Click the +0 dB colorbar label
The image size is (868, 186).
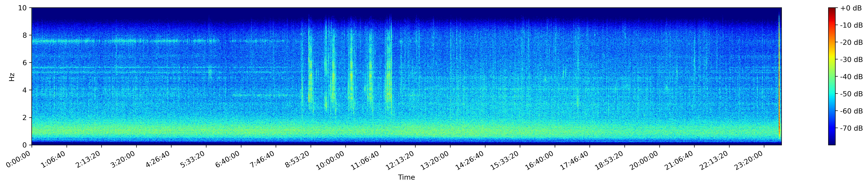(851, 8)
